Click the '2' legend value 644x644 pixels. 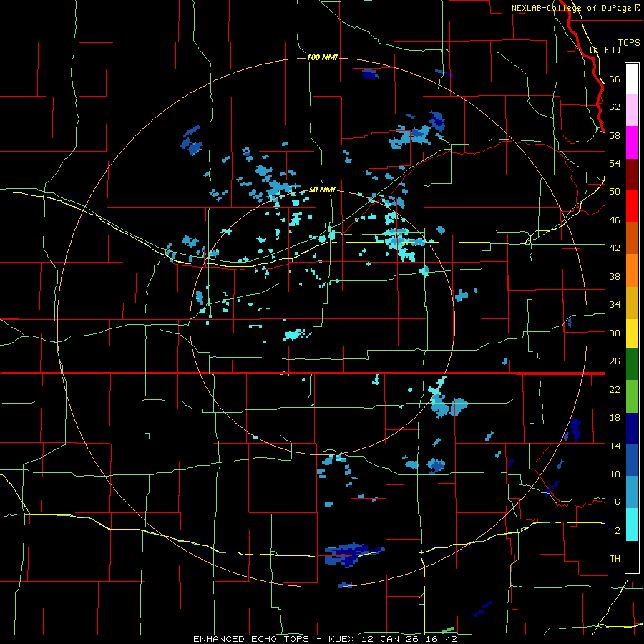coord(618,530)
